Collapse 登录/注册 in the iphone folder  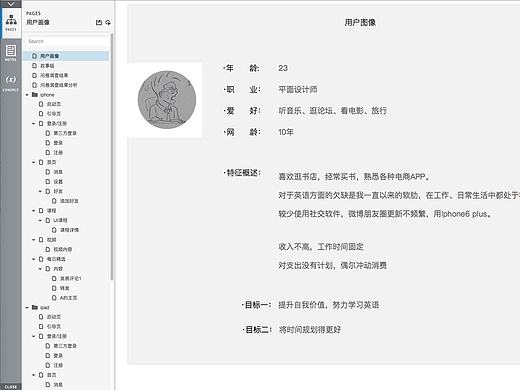[34, 124]
